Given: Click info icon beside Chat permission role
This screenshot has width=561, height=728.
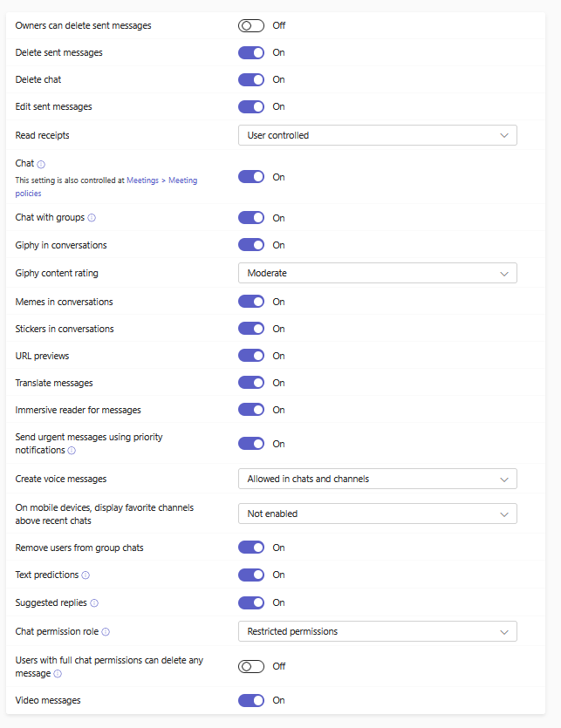Looking at the screenshot, I should coord(106,632).
